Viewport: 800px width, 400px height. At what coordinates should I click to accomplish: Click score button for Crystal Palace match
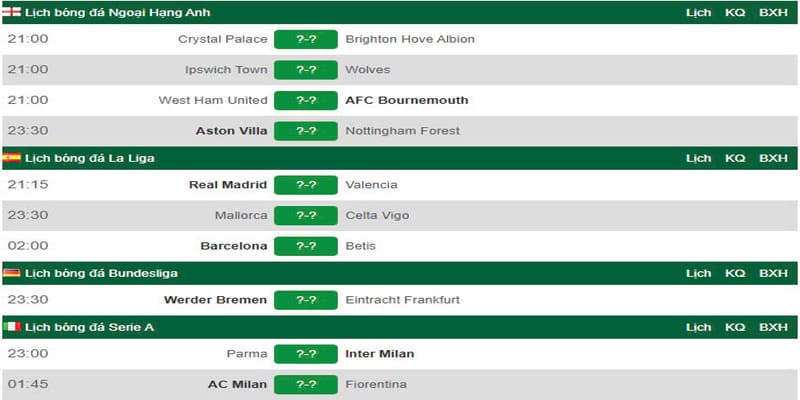306,39
